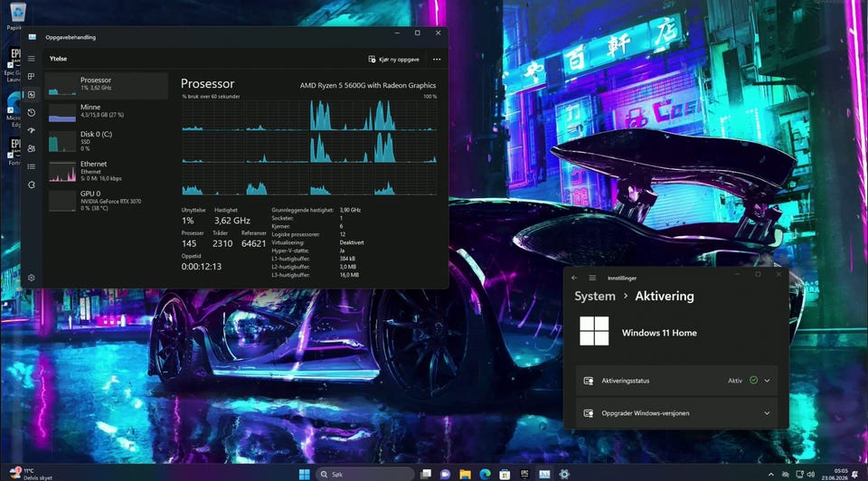Click the process count '145'

coord(189,243)
